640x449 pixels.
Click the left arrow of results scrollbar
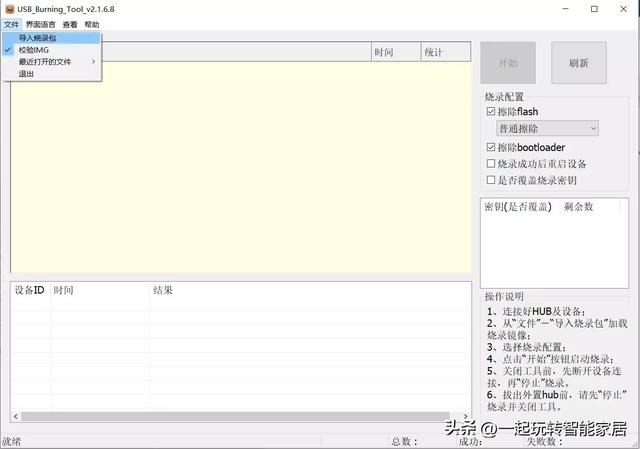(16, 416)
